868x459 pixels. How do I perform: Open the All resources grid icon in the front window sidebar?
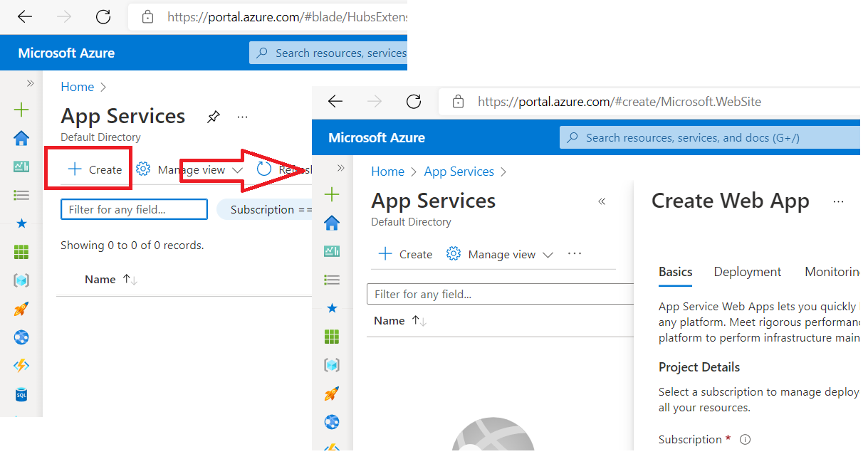tap(332, 337)
